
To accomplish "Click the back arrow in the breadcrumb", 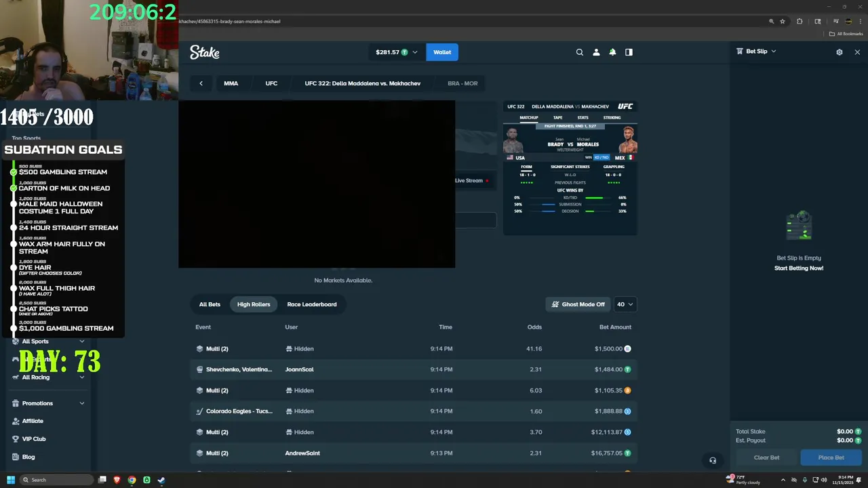I will [x=201, y=83].
